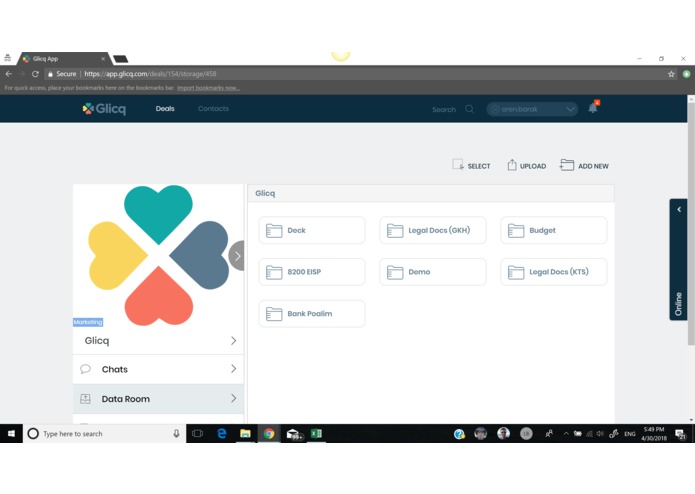Select the Glicq App browser tab
695x494 pixels.
tap(63, 58)
